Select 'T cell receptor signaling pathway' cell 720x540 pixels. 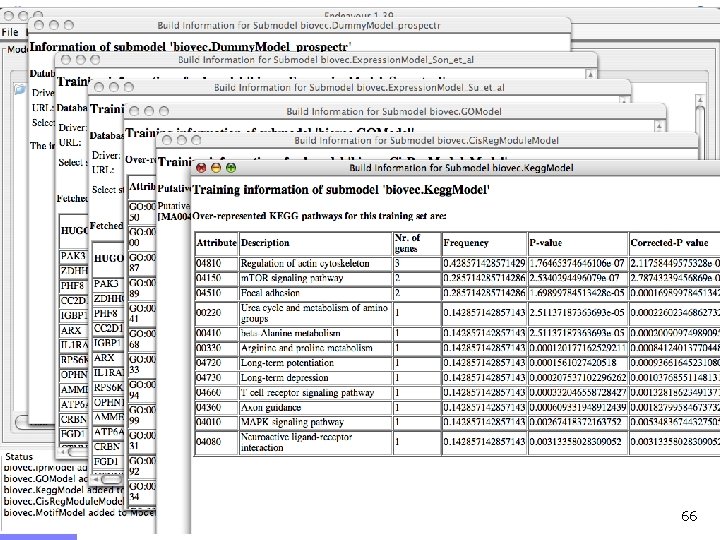point(315,393)
